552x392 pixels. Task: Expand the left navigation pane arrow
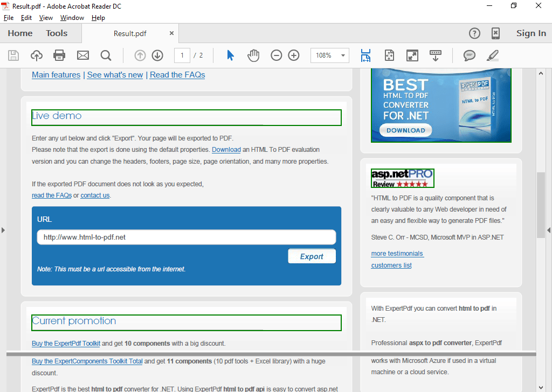pos(4,229)
